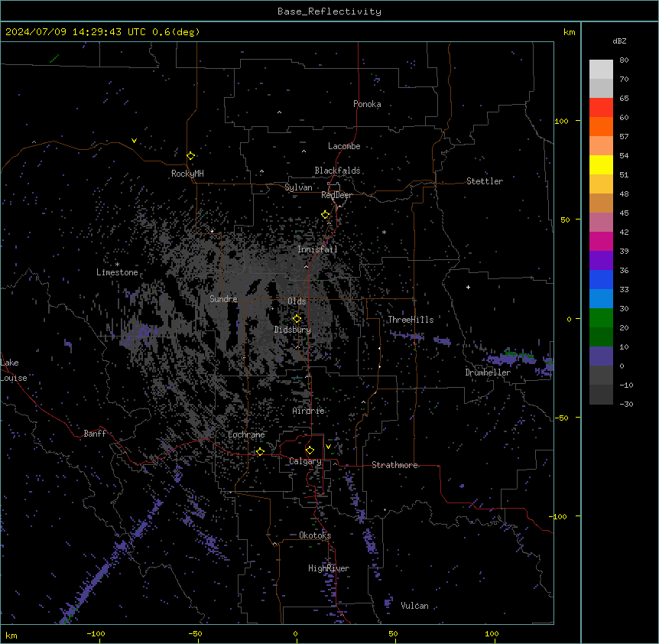
Task: Pick the light blue 30-33 dBZ swatch
Action: tap(601, 299)
